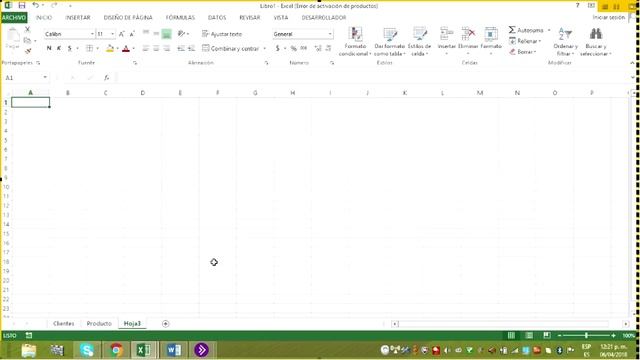Screen dimensions: 640x360
Task: Open the Calibri font name dropdown
Action: tap(92, 34)
